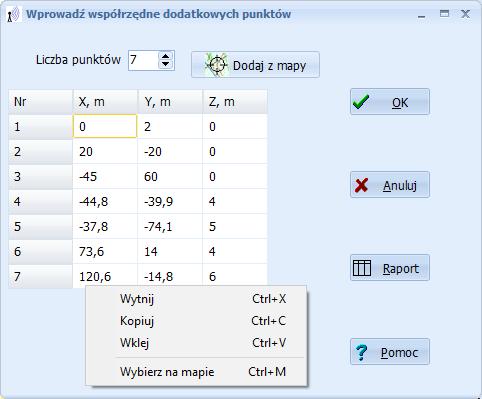The image size is (482, 399).
Task: Click the Dodaj z mapy button
Action: point(255,65)
